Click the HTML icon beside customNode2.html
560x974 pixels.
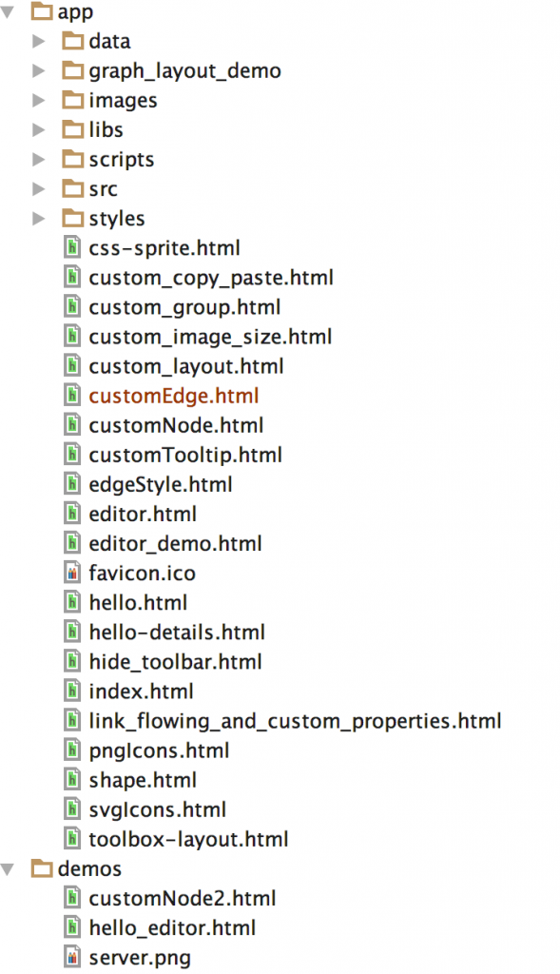point(72,898)
